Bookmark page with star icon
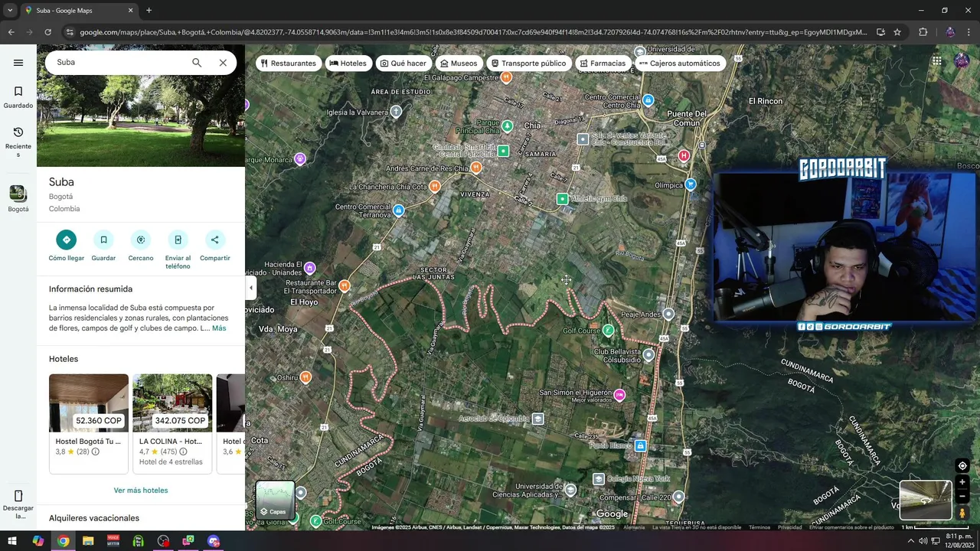The width and height of the screenshot is (980, 551). tap(897, 32)
